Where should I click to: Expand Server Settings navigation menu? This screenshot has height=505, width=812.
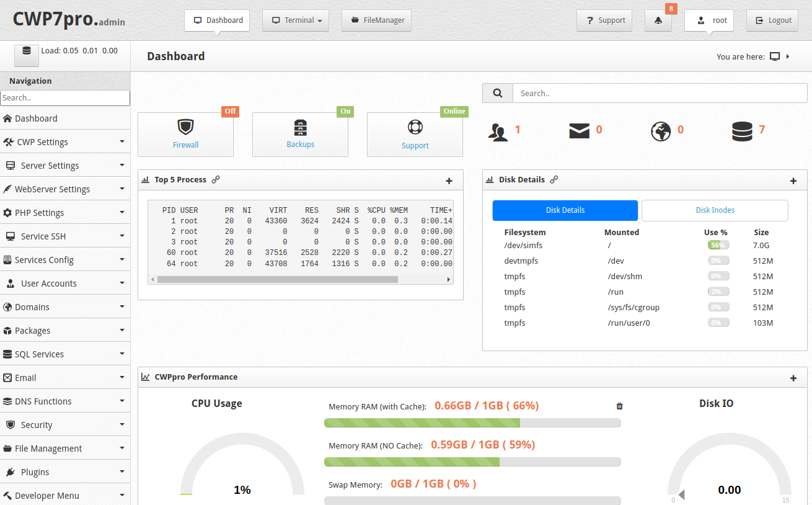65,166
